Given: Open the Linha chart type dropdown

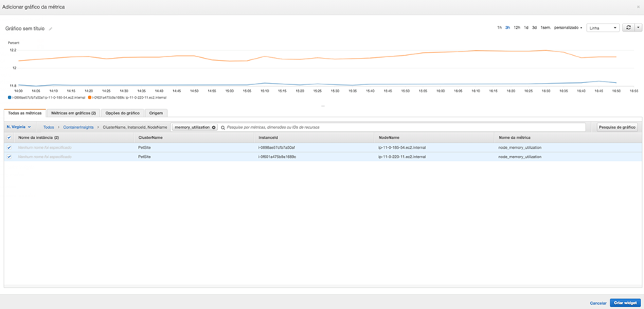Looking at the screenshot, I should (x=603, y=27).
